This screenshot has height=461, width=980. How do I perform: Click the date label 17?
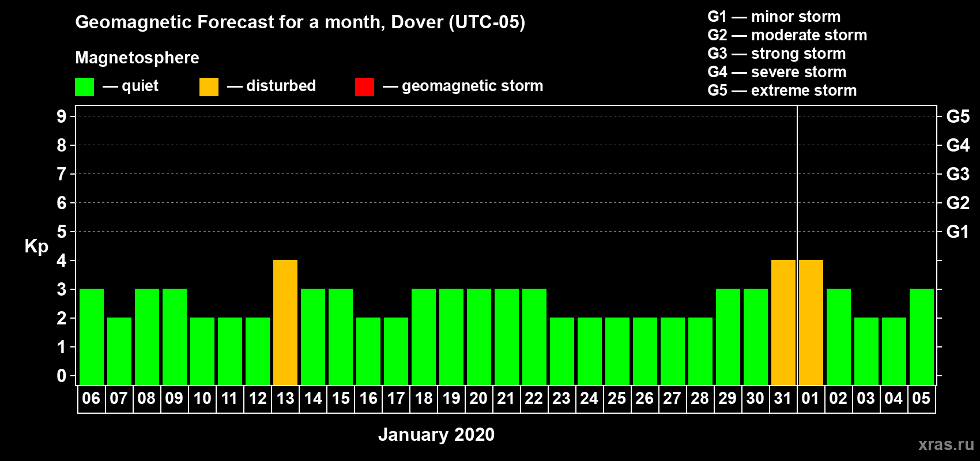coord(395,398)
